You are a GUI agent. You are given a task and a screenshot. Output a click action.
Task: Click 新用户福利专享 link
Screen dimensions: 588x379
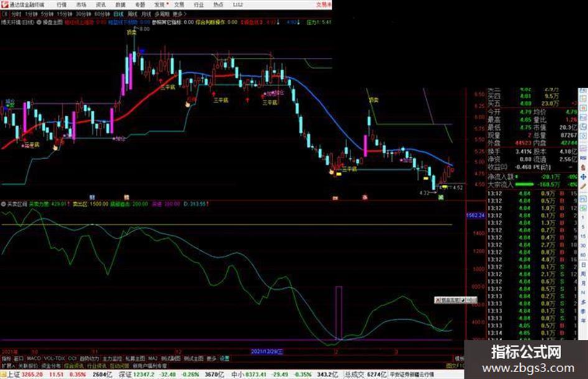pos(149,365)
